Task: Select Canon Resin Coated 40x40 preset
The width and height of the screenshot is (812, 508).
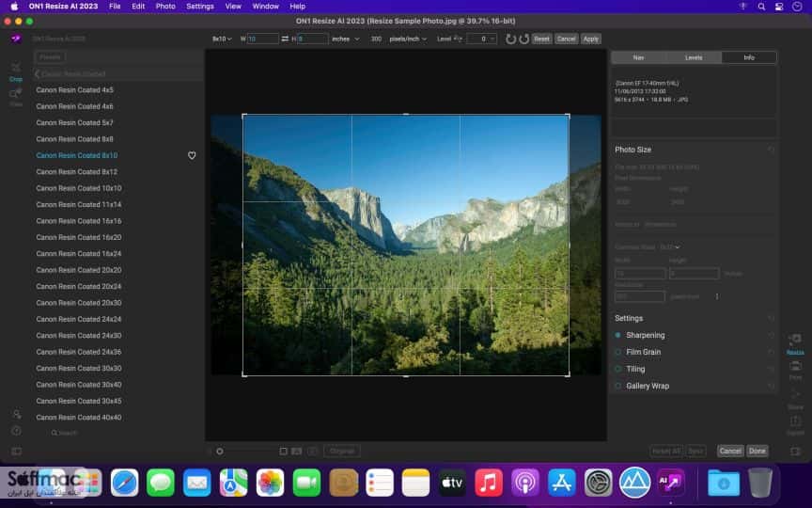Action: [79, 418]
